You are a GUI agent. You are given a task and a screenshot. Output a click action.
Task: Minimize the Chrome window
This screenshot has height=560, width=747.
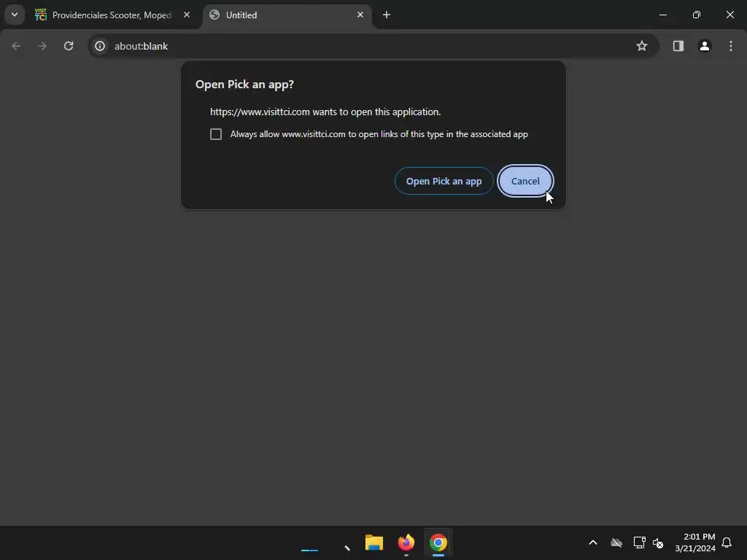tap(663, 15)
